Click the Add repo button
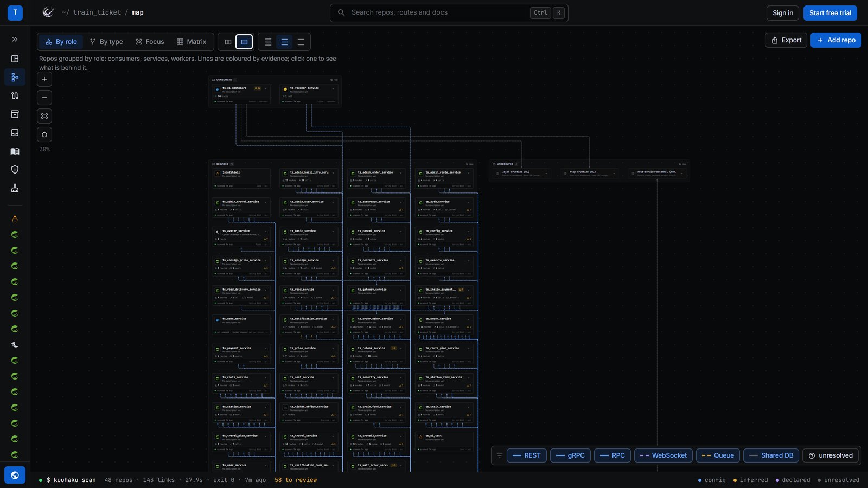Viewport: 868px width, 488px height. coord(836,40)
